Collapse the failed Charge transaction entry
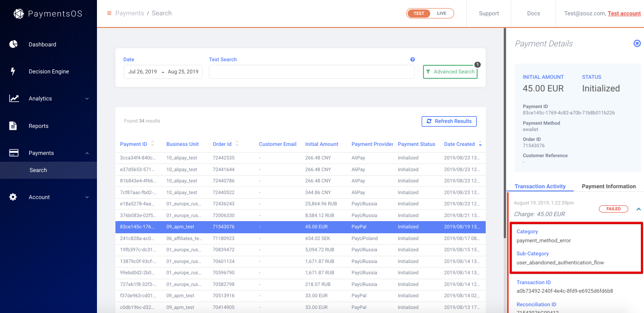The height and width of the screenshot is (313, 644). pyautogui.click(x=638, y=209)
